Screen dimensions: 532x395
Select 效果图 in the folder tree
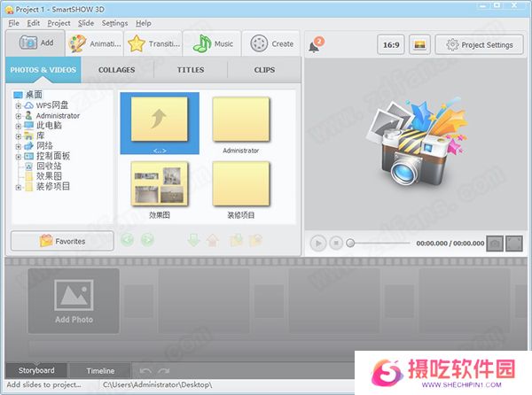click(x=49, y=176)
